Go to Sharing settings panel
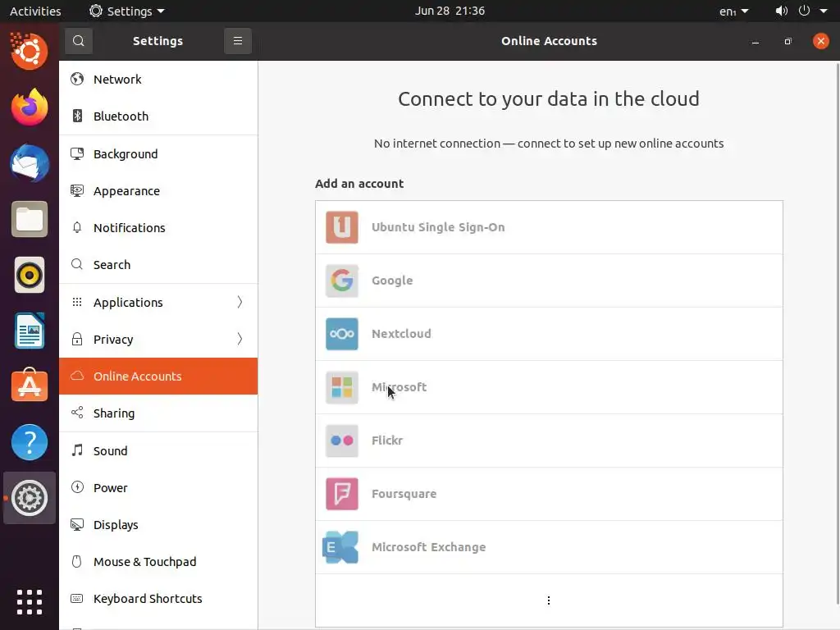Image resolution: width=840 pixels, height=630 pixels. point(114,413)
